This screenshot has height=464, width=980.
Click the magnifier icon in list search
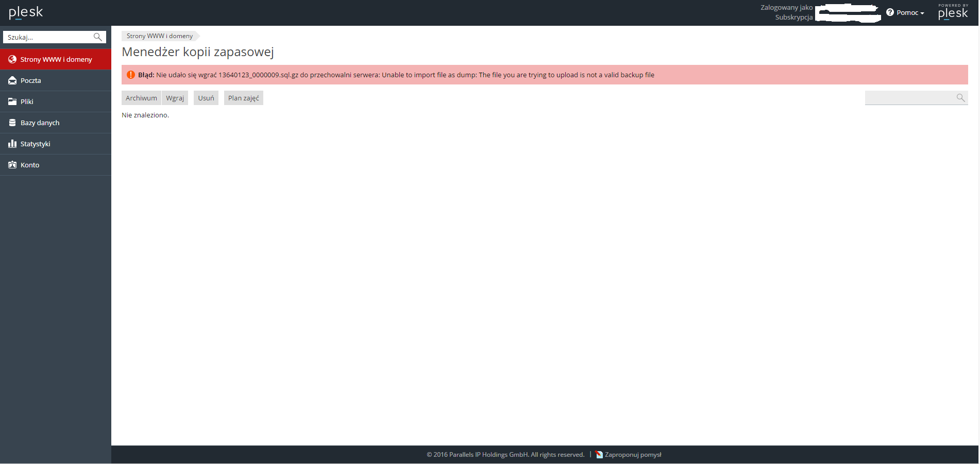coord(960,98)
